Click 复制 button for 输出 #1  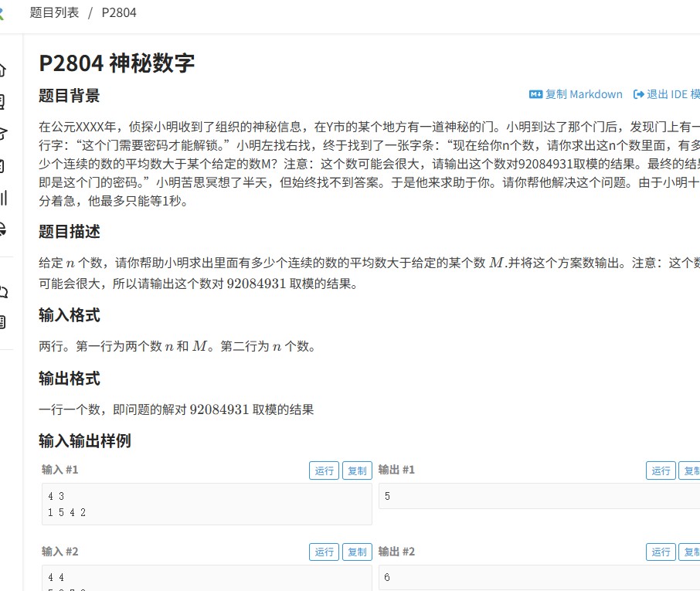tap(689, 470)
